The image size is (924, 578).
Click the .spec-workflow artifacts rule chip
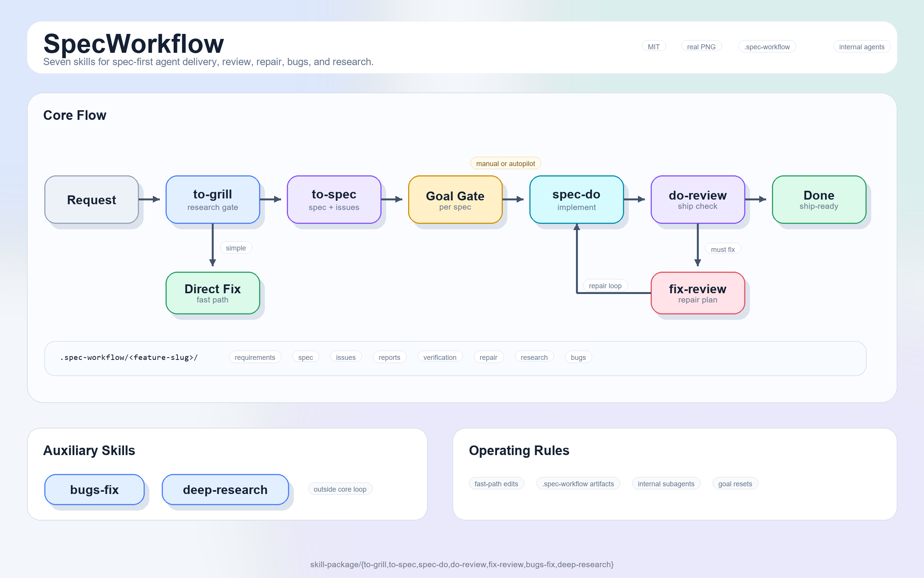pyautogui.click(x=578, y=484)
